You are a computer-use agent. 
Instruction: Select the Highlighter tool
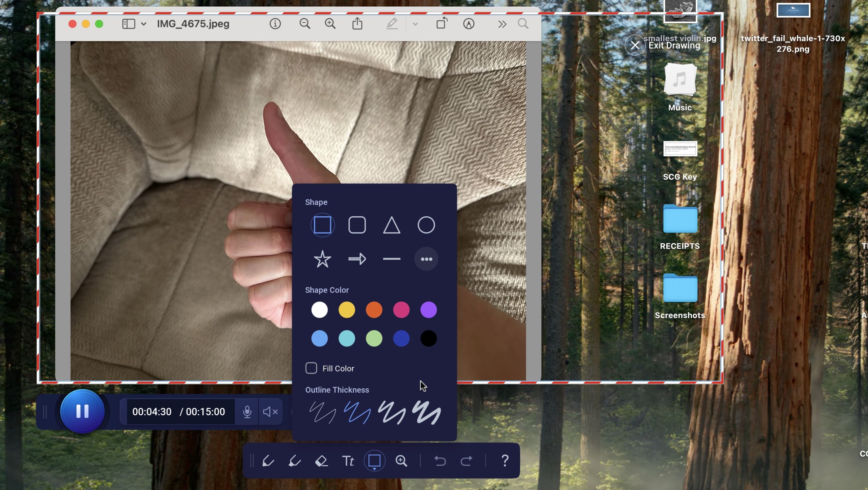pos(294,461)
